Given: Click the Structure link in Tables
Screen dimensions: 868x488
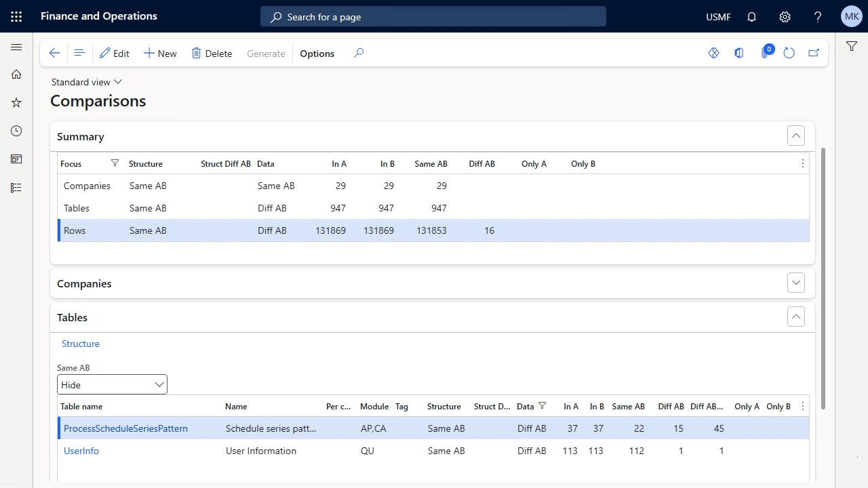Looking at the screenshot, I should pyautogui.click(x=81, y=344).
